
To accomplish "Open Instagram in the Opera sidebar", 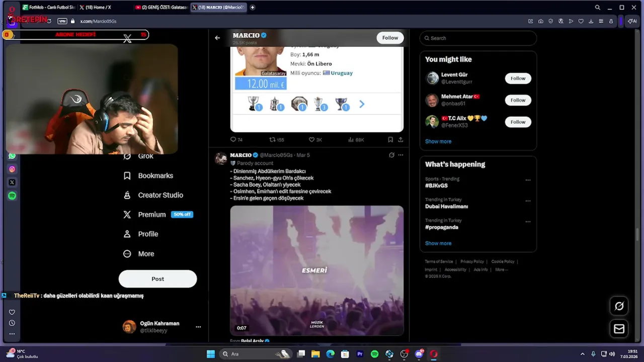I will (12, 169).
